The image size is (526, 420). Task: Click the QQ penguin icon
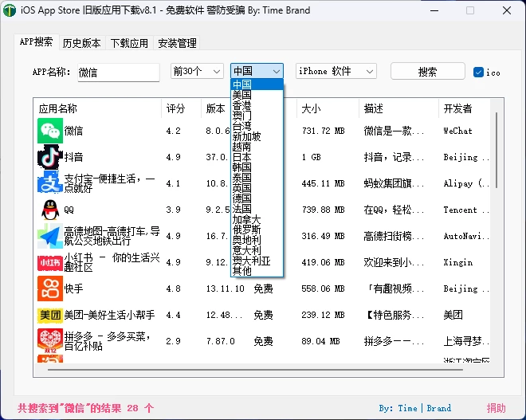(x=50, y=210)
